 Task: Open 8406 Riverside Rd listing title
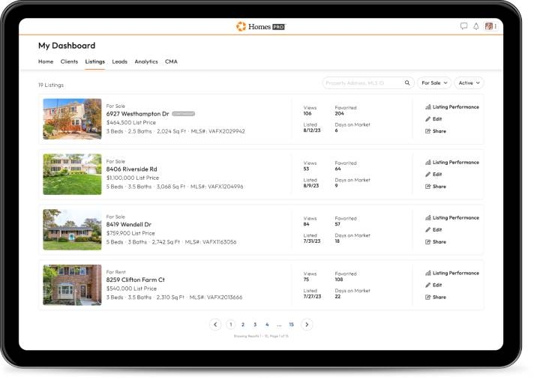[131, 169]
